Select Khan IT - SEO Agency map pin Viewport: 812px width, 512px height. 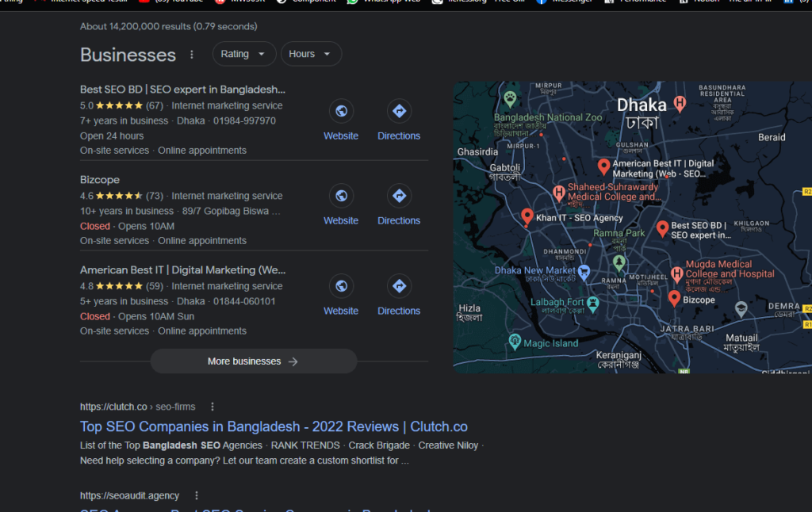click(x=527, y=216)
